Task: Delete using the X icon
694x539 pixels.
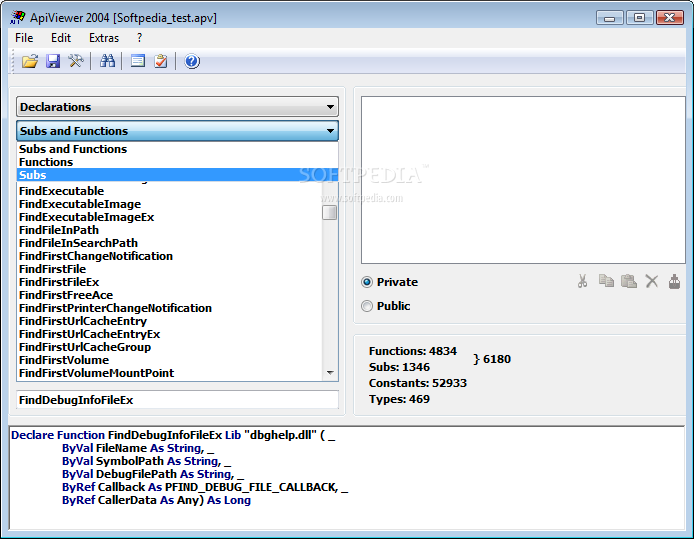Action: 652,281
